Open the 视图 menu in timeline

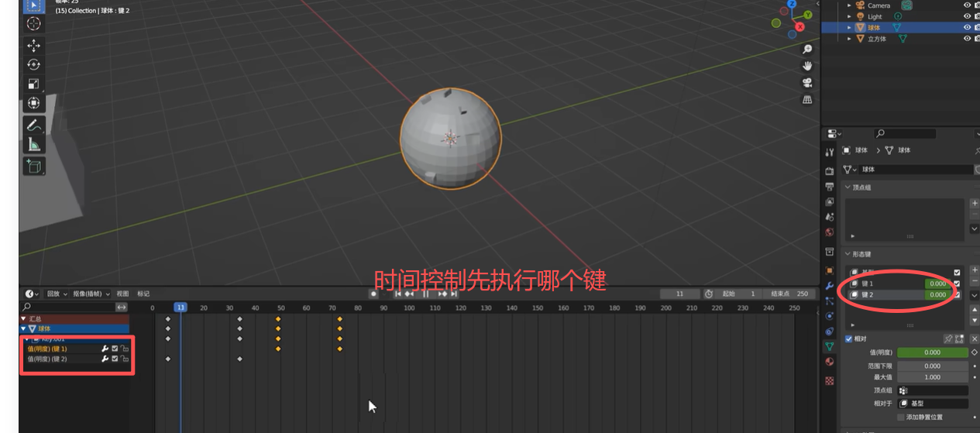(x=122, y=294)
